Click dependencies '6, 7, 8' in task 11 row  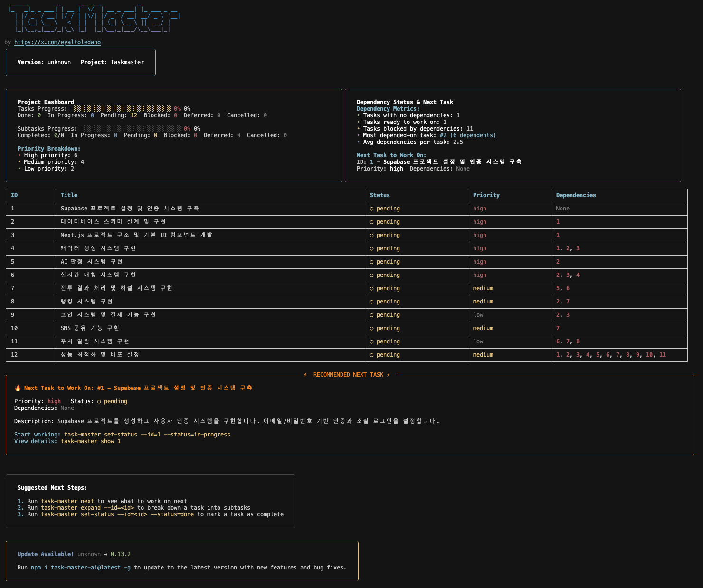(568, 341)
